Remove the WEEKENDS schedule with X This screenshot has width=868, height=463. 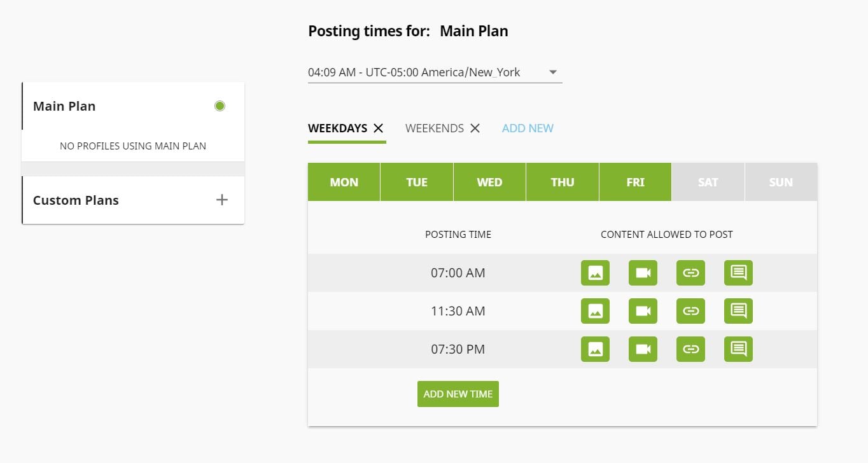pos(475,128)
